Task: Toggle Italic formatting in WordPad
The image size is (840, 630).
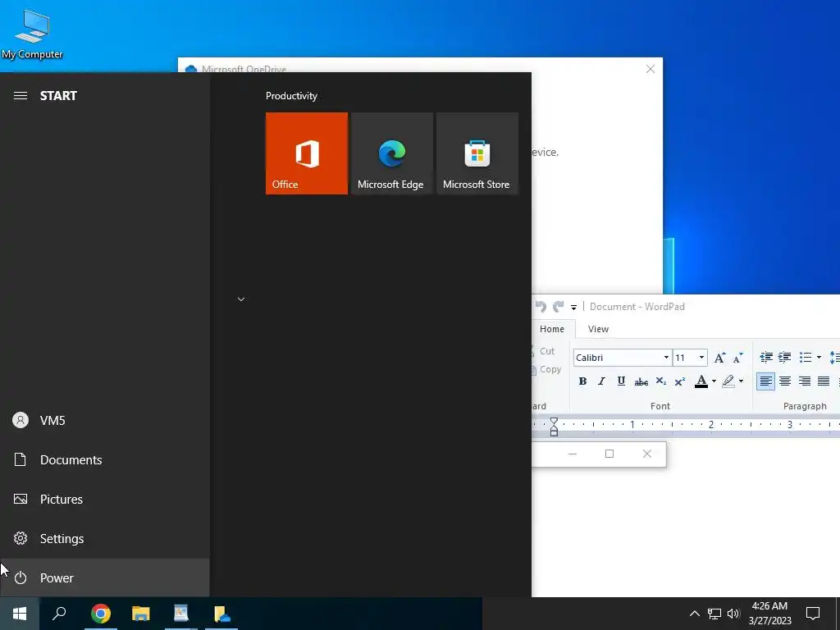Action: click(x=601, y=381)
